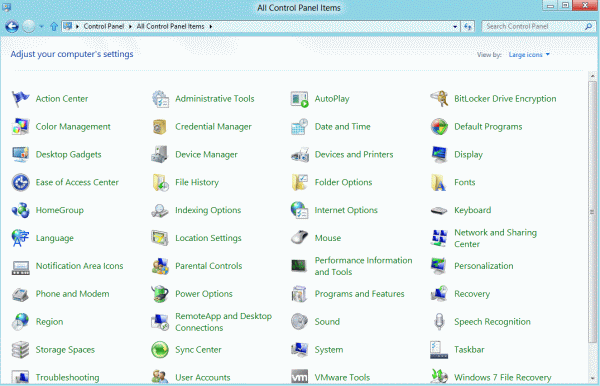Image resolution: width=600 pixels, height=386 pixels.
Task: Open the Display monitor icon
Action: [x=439, y=155]
